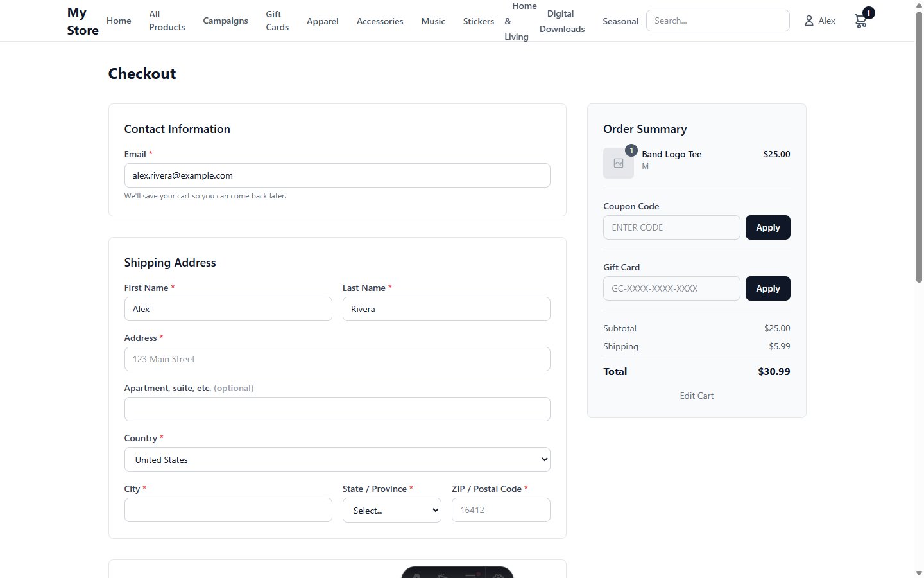Screen dimensions: 924x578
Task: Apply the coupon code
Action: 767,227
